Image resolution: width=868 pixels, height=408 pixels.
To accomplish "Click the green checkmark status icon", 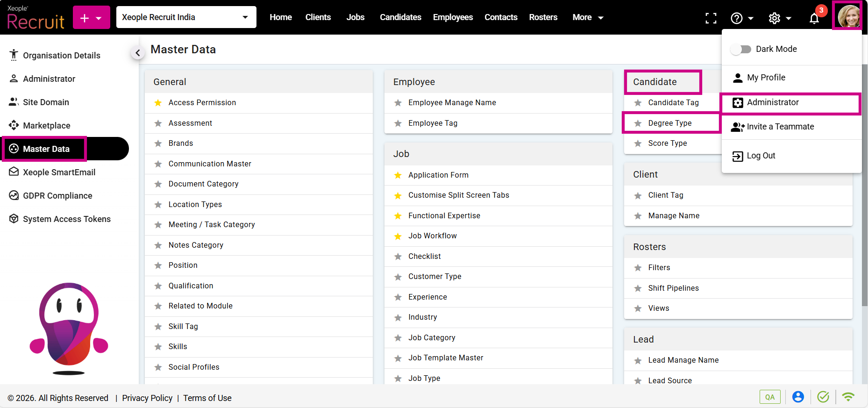I will [823, 397].
